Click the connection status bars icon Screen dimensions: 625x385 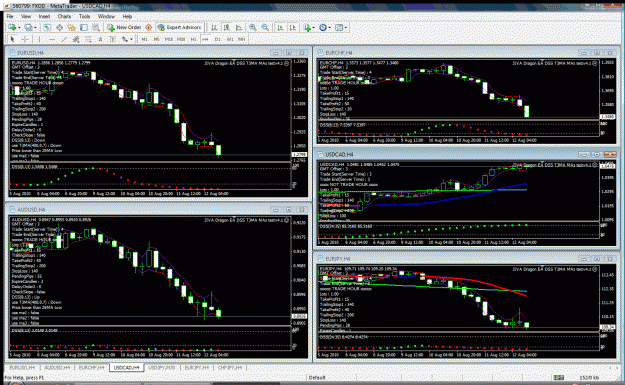point(559,377)
